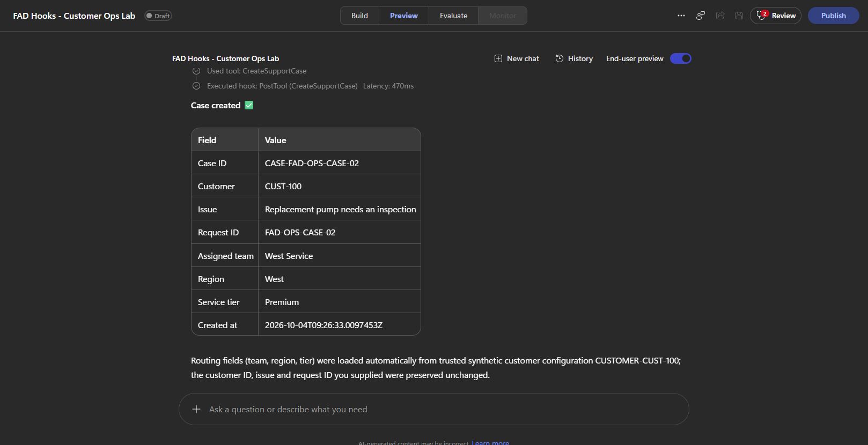The image size is (868, 445).
Task: Click the checkmark beside Used tool: CreateSupportCase
Action: 196,71
